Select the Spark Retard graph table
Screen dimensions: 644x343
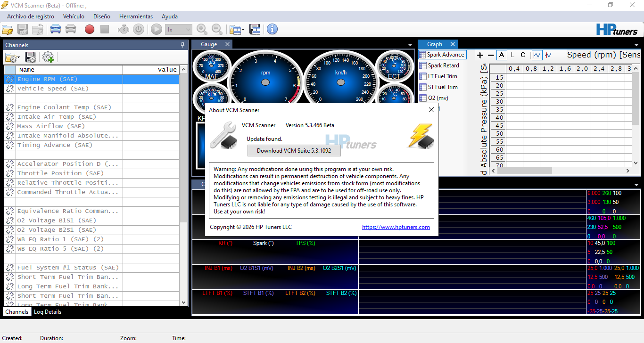[439, 65]
